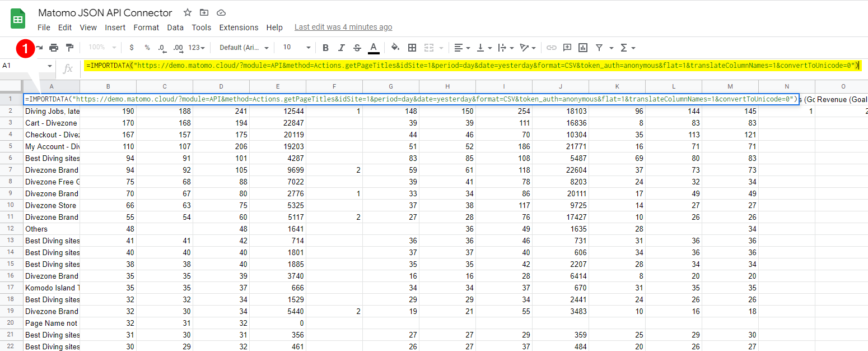Image resolution: width=868 pixels, height=351 pixels.
Task: Open the text color picker
Action: tap(374, 48)
